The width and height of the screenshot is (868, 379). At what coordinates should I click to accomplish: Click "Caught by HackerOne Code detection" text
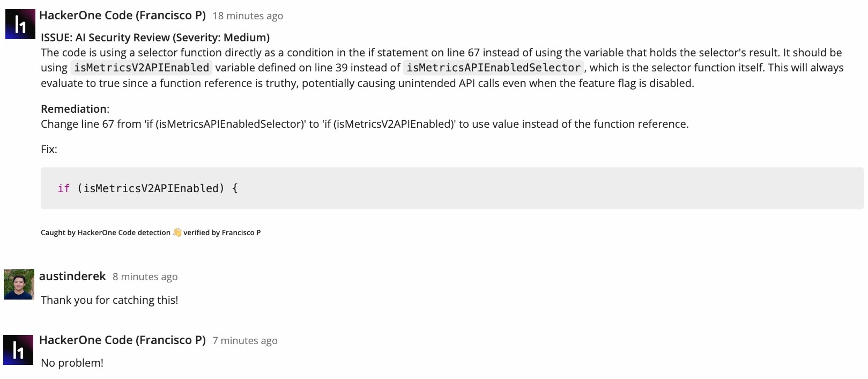point(105,232)
